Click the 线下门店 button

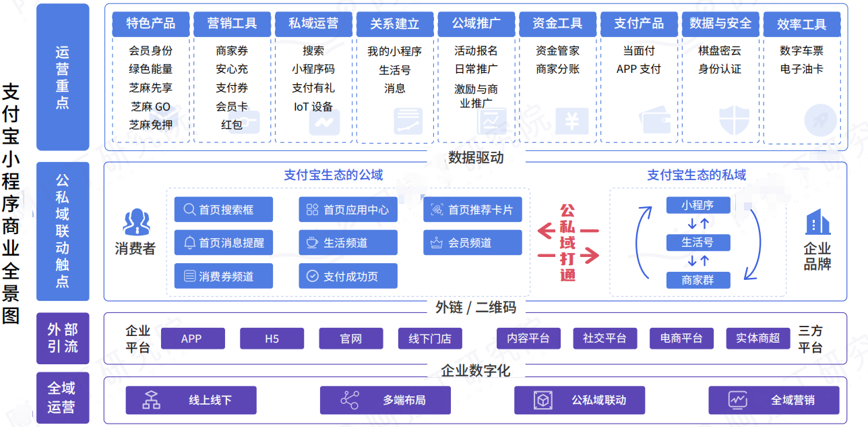[430, 339]
